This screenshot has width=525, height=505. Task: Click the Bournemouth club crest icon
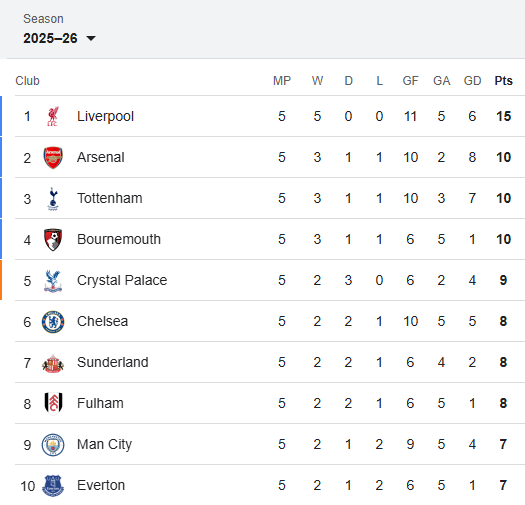point(53,239)
